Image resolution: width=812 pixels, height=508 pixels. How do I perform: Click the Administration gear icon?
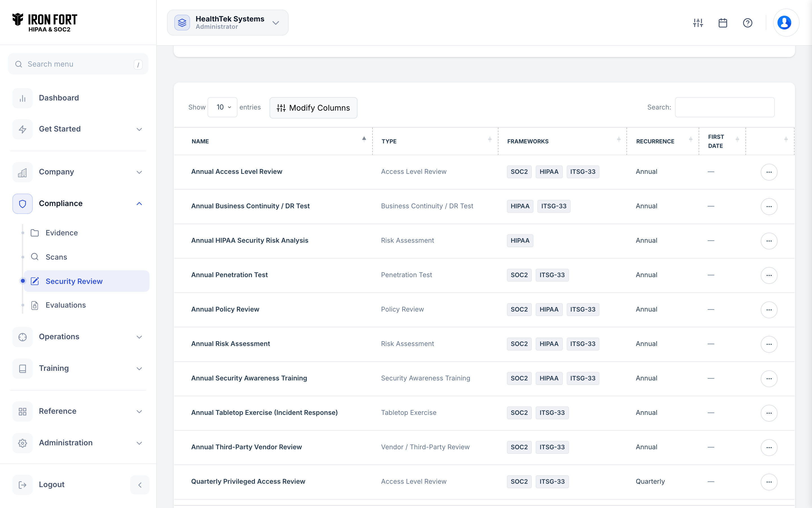click(x=23, y=443)
